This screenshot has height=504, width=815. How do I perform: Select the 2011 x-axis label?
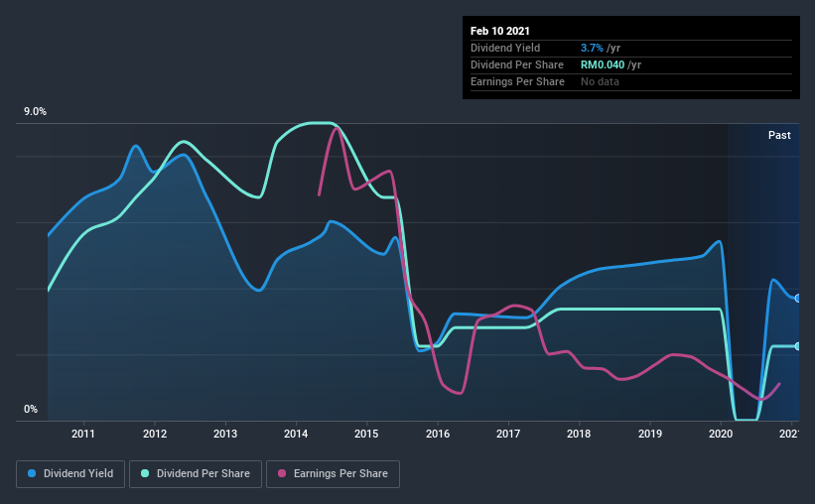(x=83, y=434)
